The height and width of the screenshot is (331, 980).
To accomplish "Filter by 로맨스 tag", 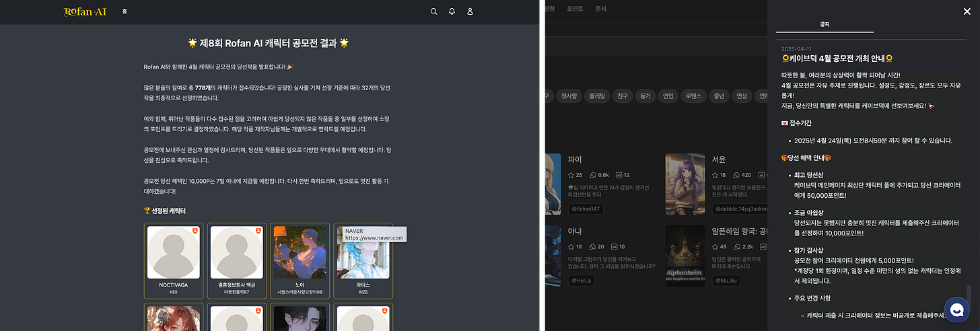I will click(695, 96).
